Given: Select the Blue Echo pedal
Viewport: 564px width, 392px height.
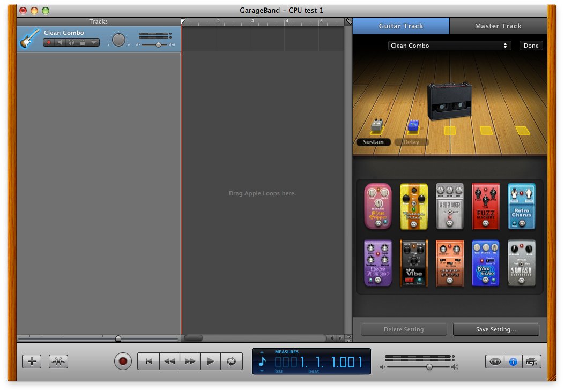Looking at the screenshot, I should coord(486,263).
